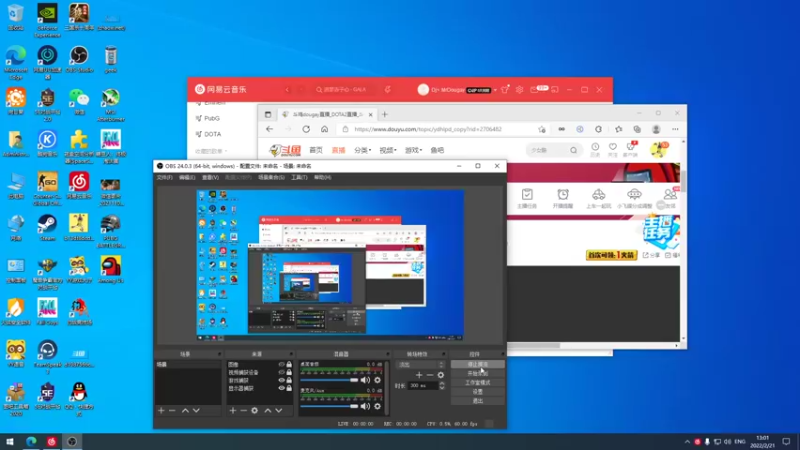This screenshot has width=800, height=450.
Task: Mute microphone speaker icon in mixer
Action: (x=365, y=406)
